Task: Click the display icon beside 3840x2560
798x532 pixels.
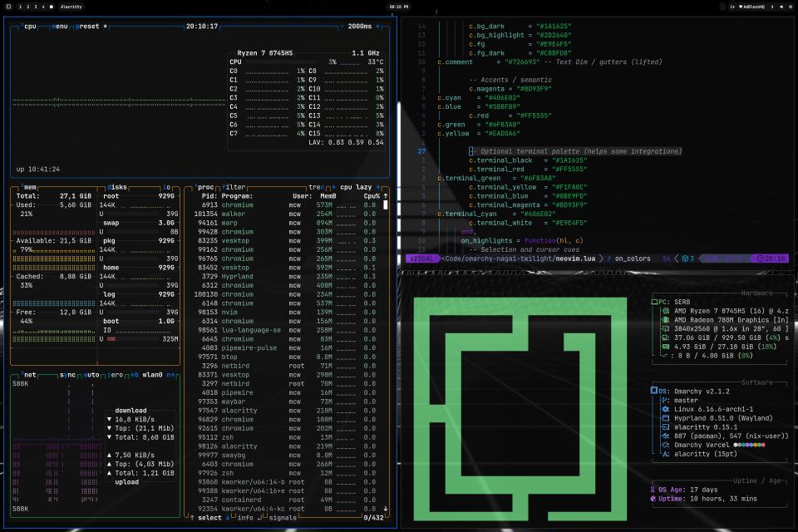Action: click(x=666, y=329)
